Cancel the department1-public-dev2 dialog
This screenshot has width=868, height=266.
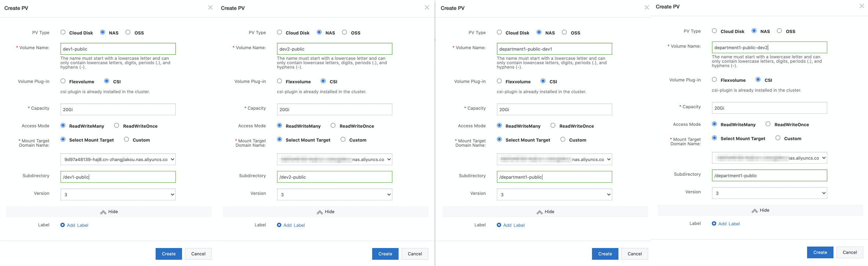(x=850, y=252)
